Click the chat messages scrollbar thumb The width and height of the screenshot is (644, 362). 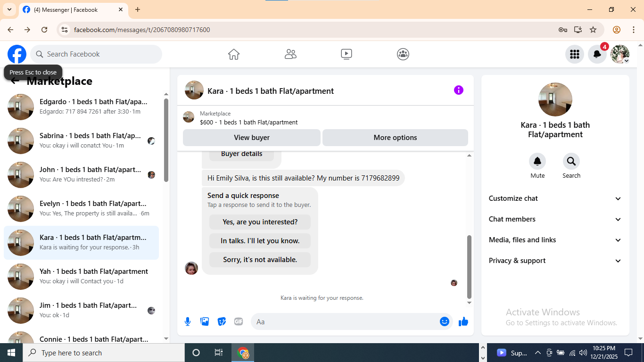click(469, 266)
